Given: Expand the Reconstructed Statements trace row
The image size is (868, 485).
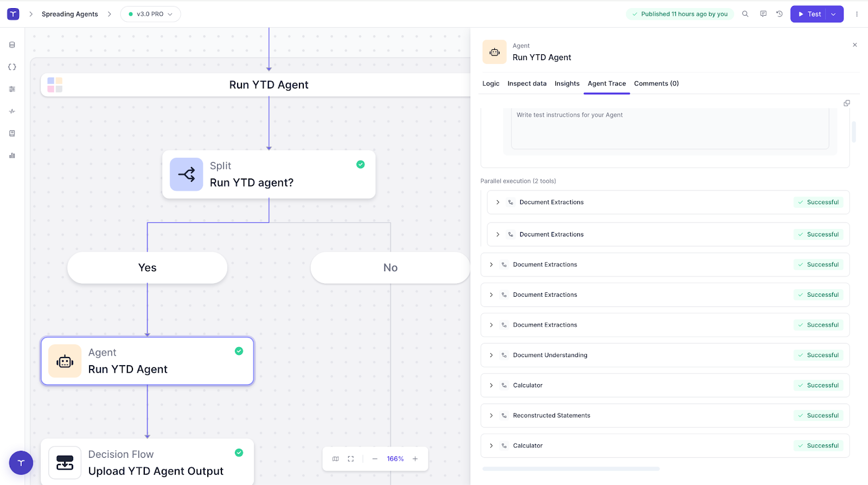Looking at the screenshot, I should (x=492, y=416).
